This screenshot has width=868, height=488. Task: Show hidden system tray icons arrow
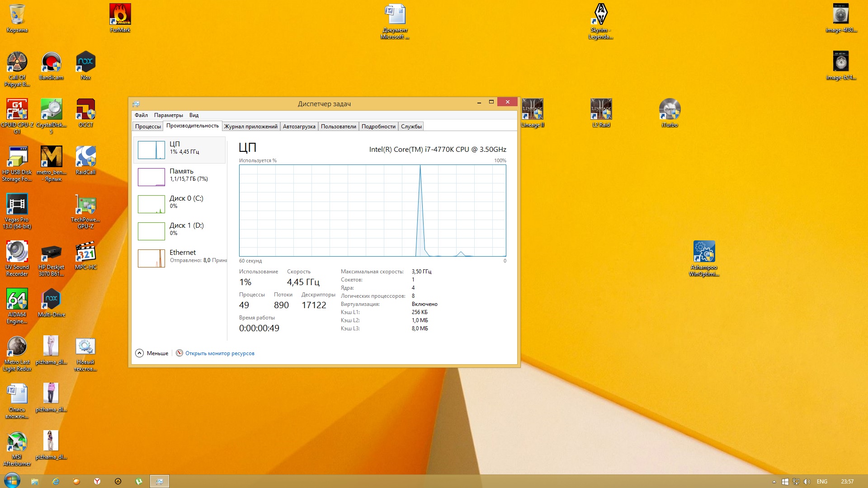[774, 482]
